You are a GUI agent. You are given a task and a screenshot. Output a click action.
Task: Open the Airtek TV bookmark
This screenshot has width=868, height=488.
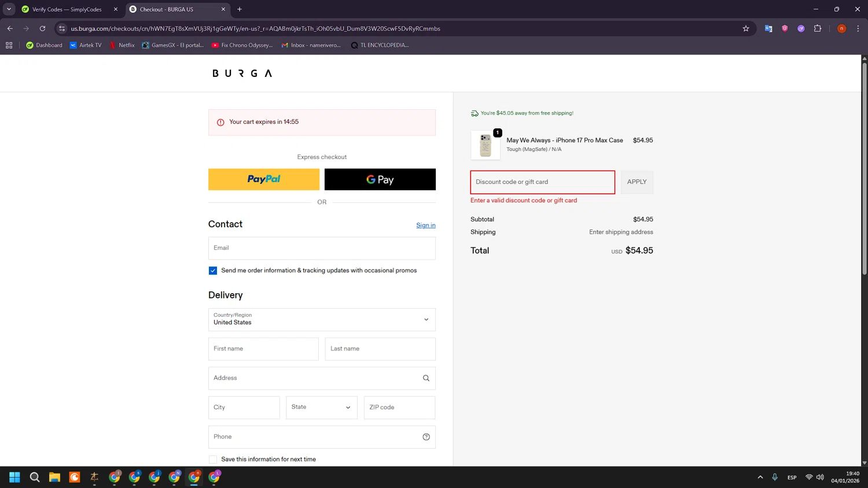point(86,45)
